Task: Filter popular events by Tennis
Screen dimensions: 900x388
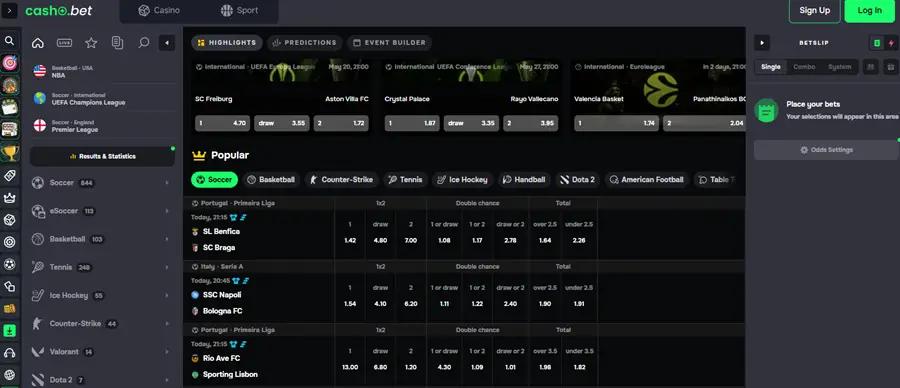Action: [x=405, y=180]
